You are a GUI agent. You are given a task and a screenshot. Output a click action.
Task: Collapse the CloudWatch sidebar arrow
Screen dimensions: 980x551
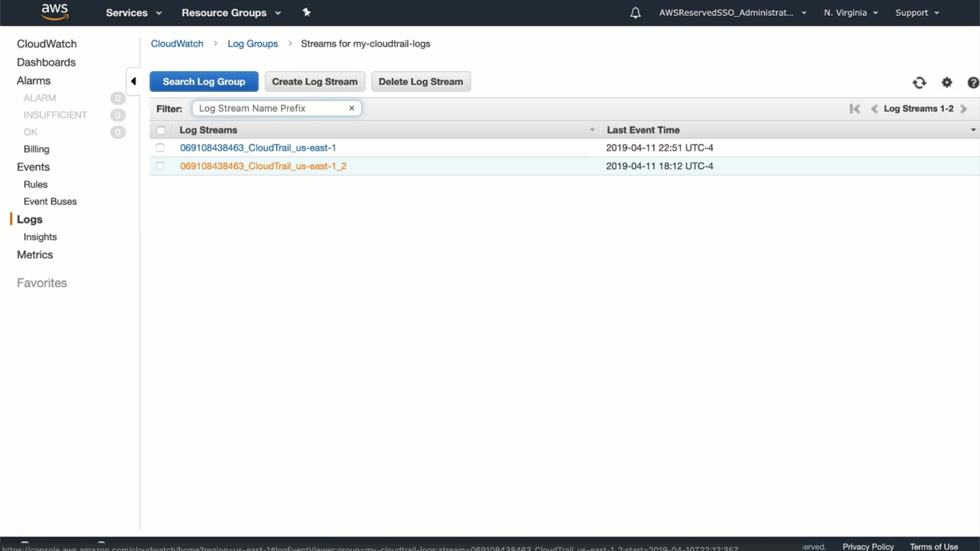[x=133, y=81]
